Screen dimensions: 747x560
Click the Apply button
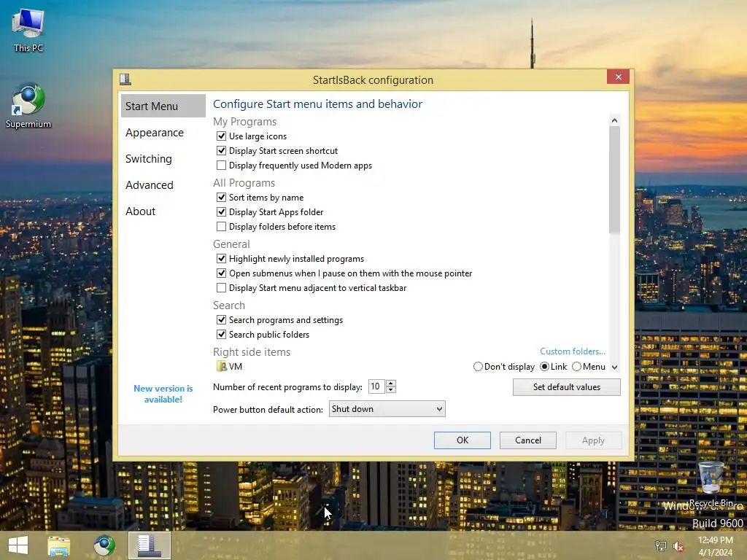point(593,440)
